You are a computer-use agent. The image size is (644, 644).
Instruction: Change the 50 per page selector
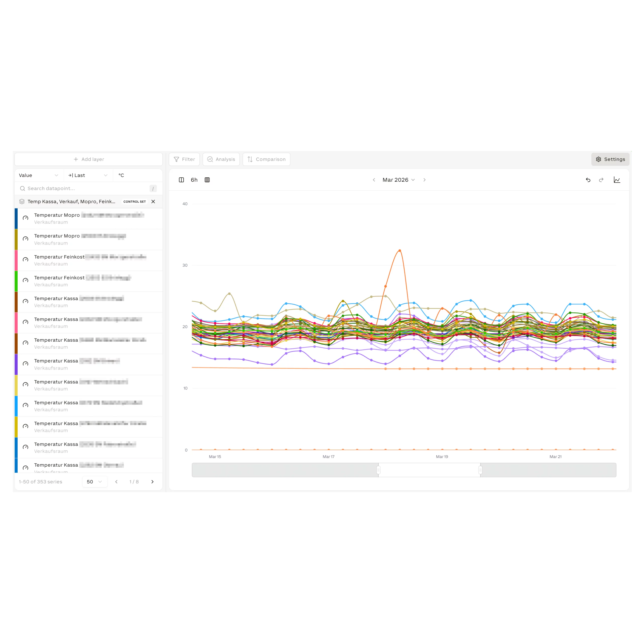(x=95, y=482)
